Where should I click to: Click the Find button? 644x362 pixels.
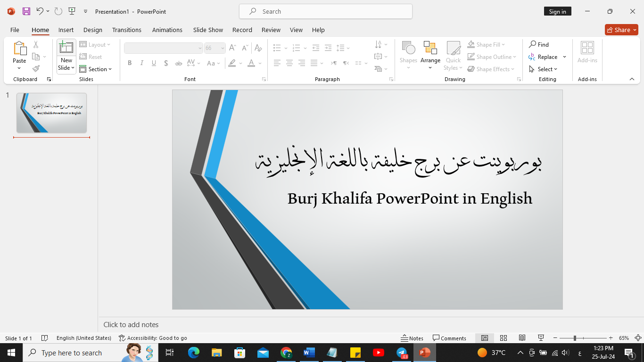pos(539,45)
